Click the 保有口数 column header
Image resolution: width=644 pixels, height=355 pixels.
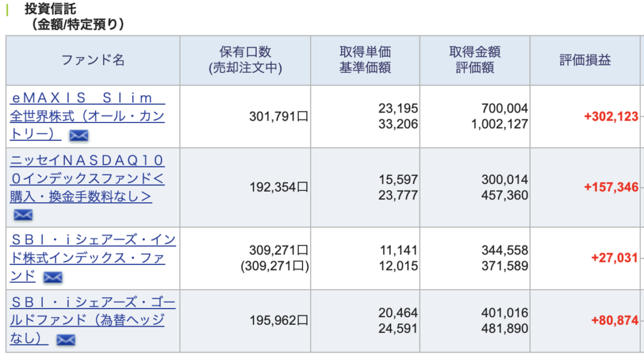pos(245,60)
